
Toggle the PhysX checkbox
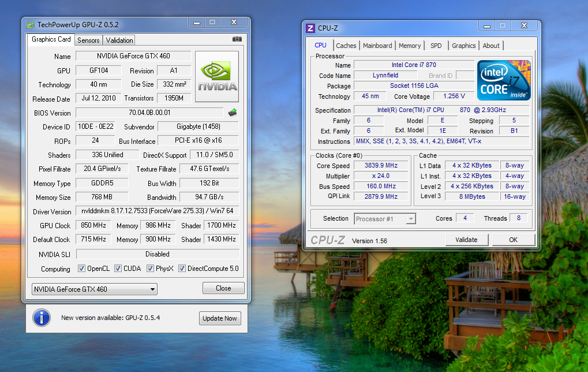coord(151,269)
